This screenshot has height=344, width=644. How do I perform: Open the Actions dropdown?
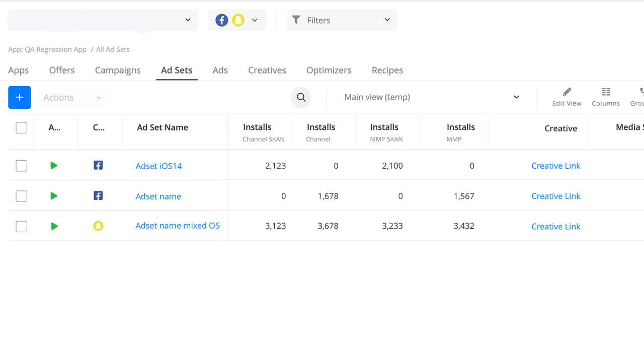coord(71,97)
